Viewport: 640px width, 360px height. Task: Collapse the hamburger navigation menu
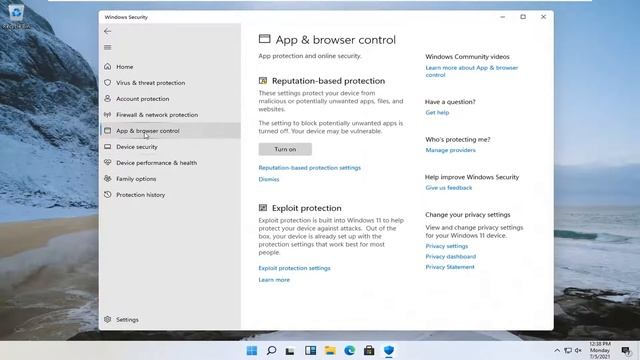click(x=107, y=47)
